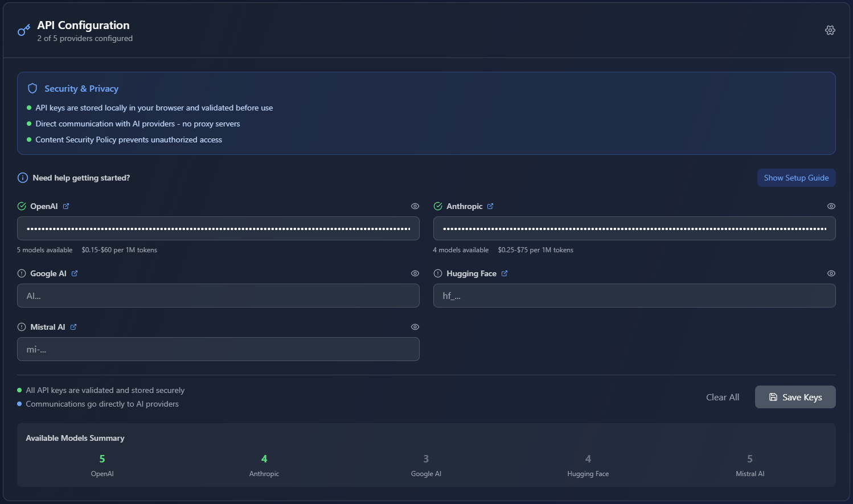Save the API keys
Screen dimensions: 853x504
pos(795,397)
